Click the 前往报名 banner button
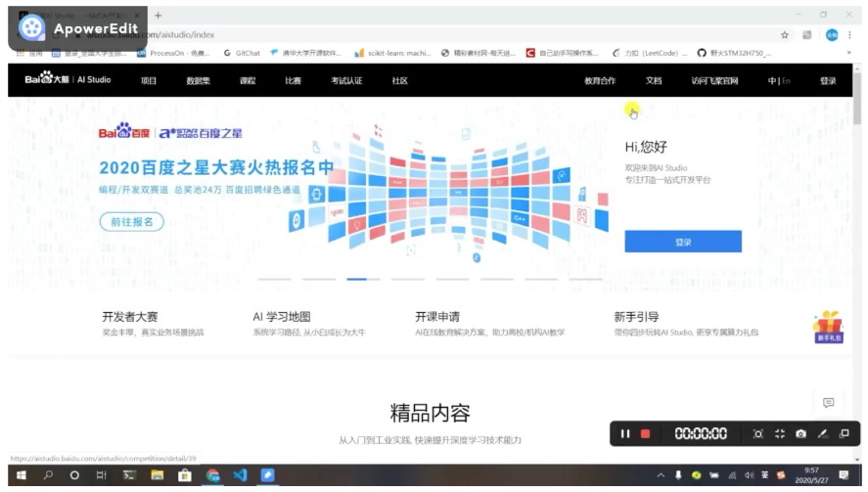868x492 pixels. [x=132, y=222]
